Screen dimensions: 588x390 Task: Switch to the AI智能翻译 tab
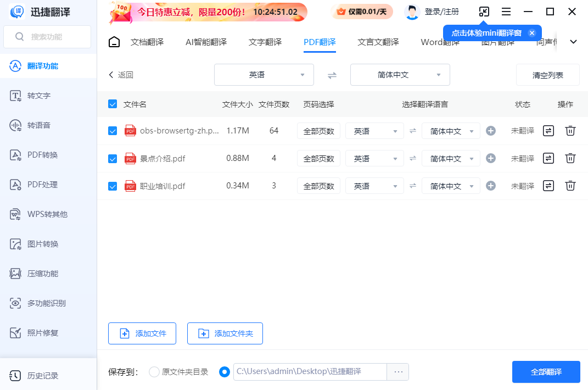[x=206, y=42]
